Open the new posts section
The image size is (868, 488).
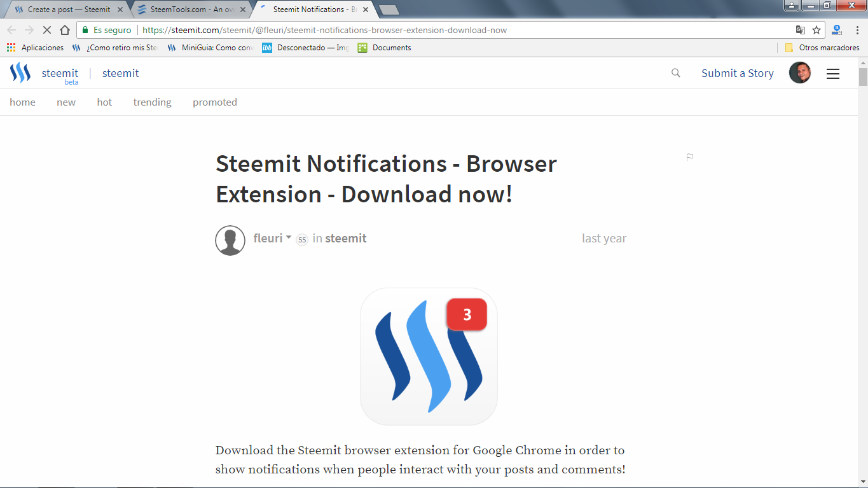(66, 102)
